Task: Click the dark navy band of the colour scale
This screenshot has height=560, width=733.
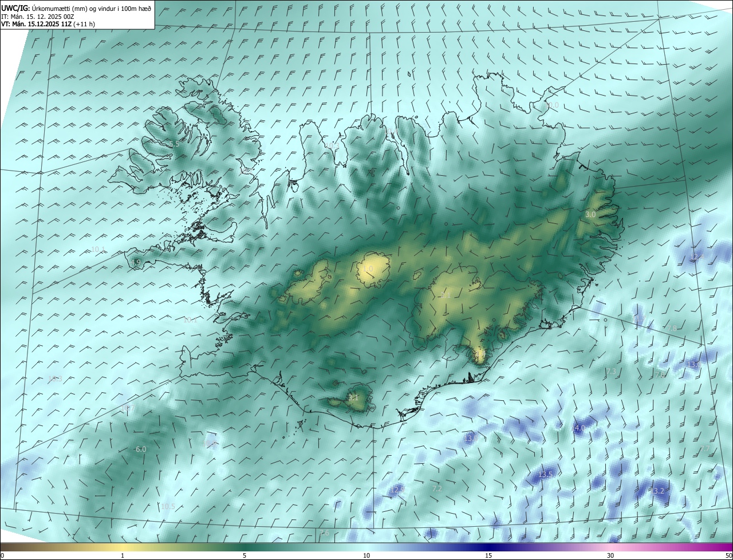Action: click(488, 547)
